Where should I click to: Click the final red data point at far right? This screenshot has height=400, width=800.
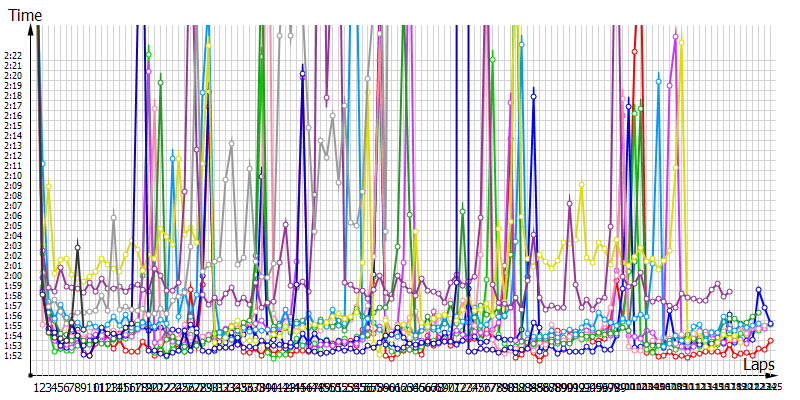point(771,341)
